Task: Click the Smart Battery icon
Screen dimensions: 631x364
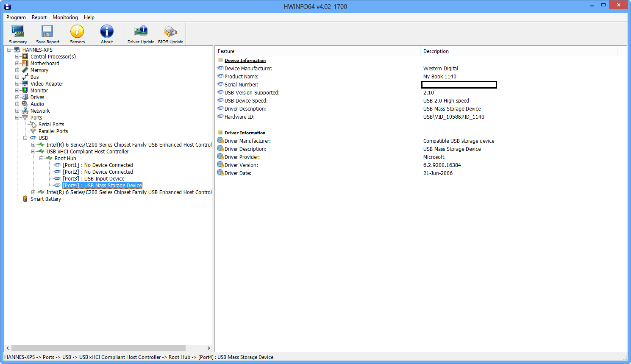Action: tap(25, 199)
